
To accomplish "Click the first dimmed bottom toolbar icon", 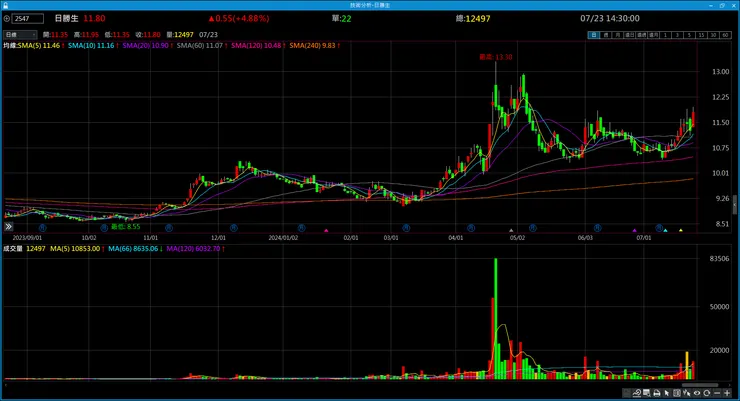I will (627, 393).
